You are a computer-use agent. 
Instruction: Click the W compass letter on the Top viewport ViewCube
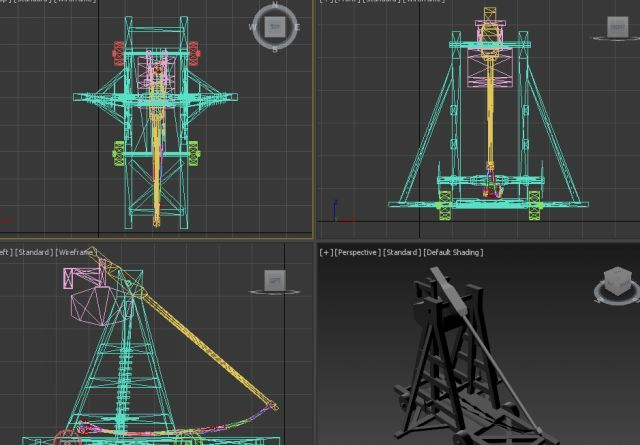pyautogui.click(x=252, y=27)
